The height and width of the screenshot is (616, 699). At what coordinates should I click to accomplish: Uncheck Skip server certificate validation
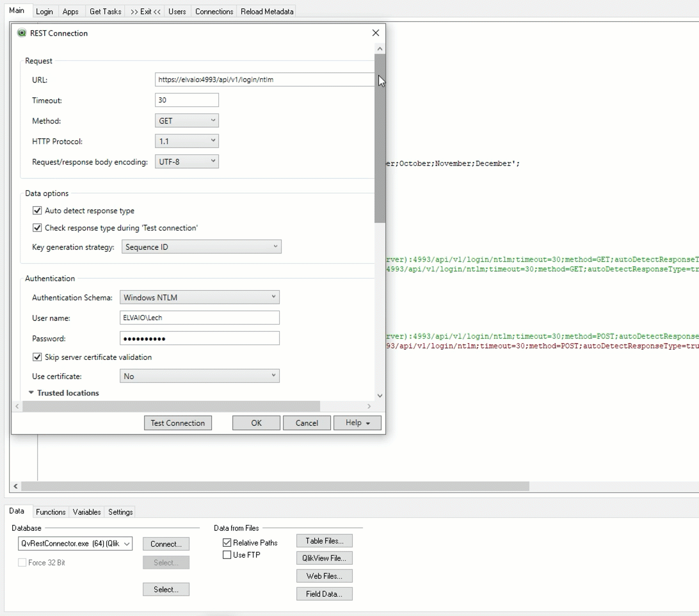[x=37, y=357]
